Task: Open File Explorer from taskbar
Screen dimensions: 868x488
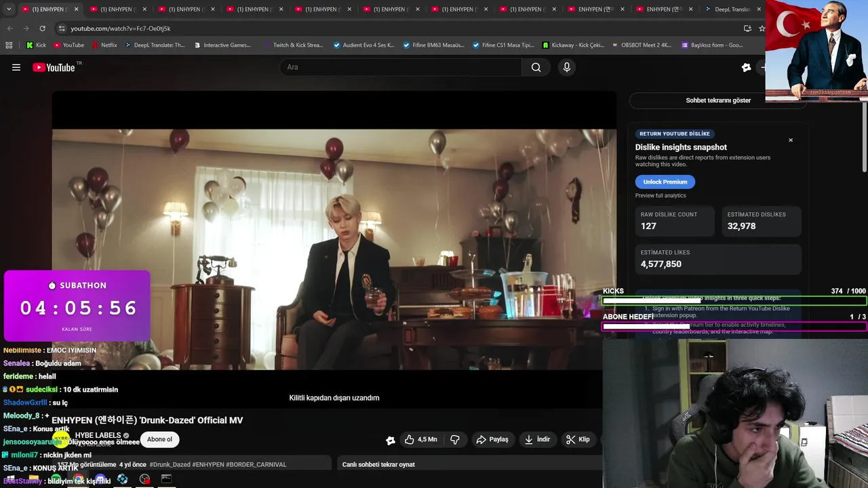Action: (x=33, y=479)
